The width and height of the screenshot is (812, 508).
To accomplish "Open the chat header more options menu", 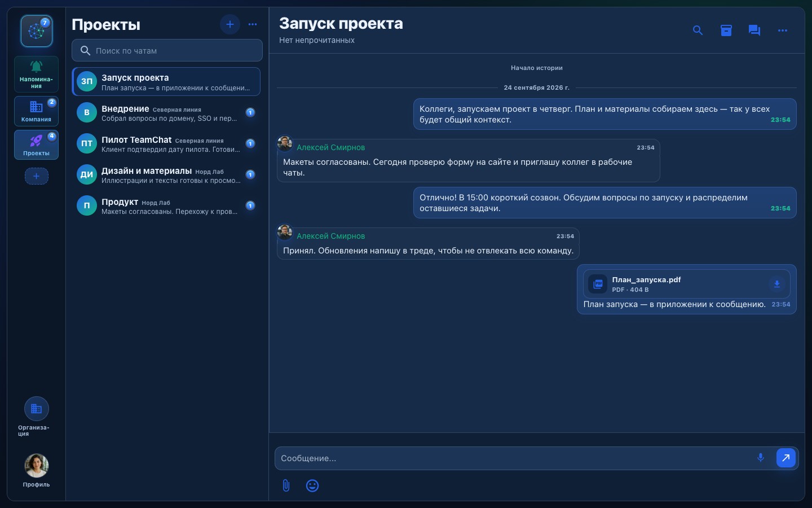I will (783, 30).
